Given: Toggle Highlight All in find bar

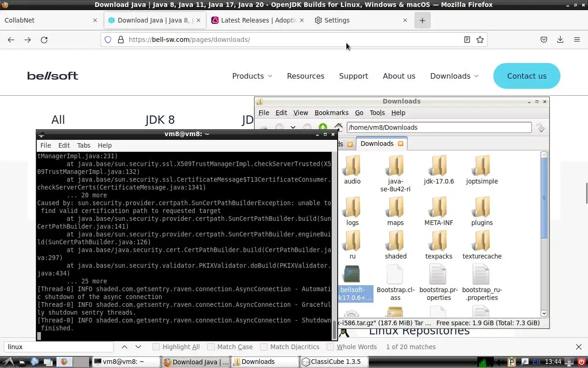Looking at the screenshot, I should (x=176, y=347).
